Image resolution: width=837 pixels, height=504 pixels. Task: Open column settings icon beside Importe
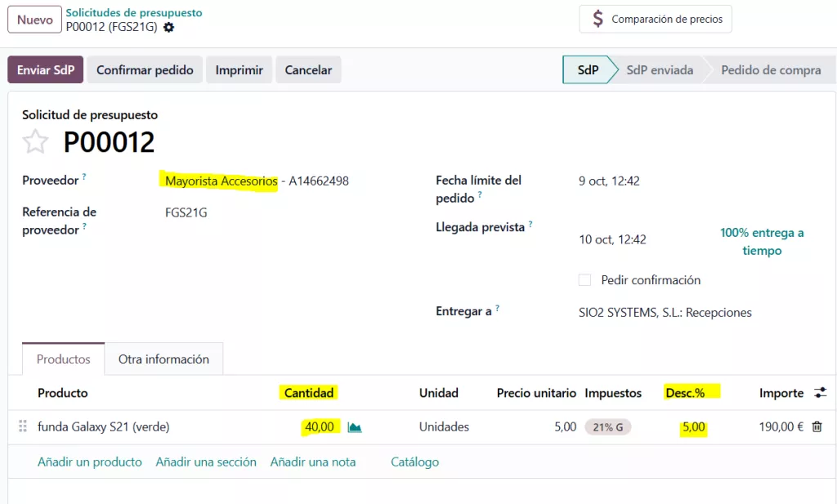(x=820, y=393)
